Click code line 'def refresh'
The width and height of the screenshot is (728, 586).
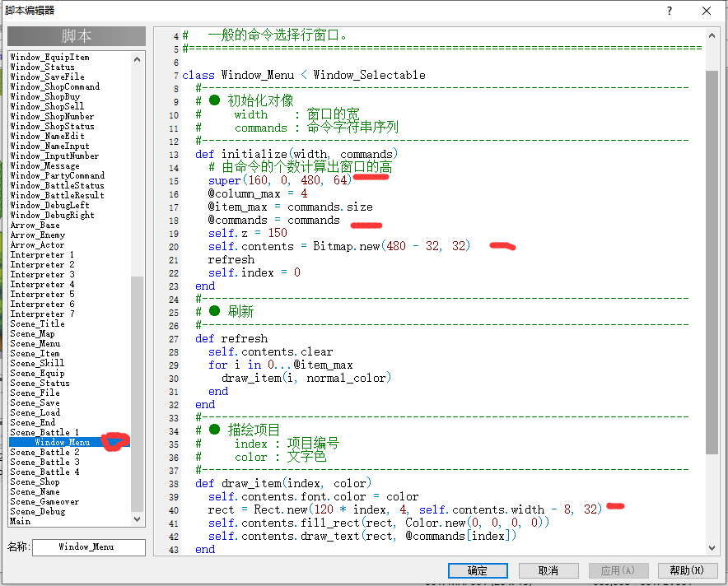click(231, 339)
